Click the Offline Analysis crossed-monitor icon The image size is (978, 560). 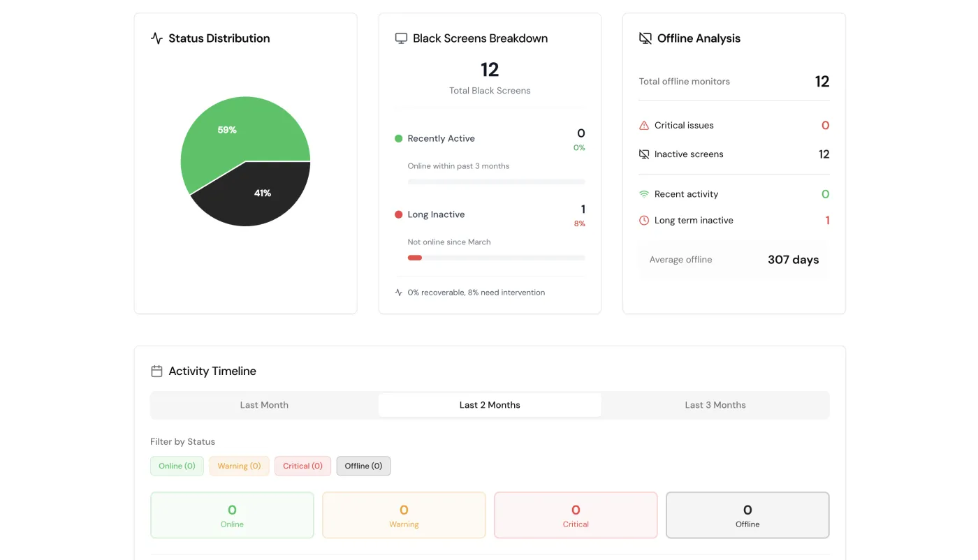tap(645, 38)
